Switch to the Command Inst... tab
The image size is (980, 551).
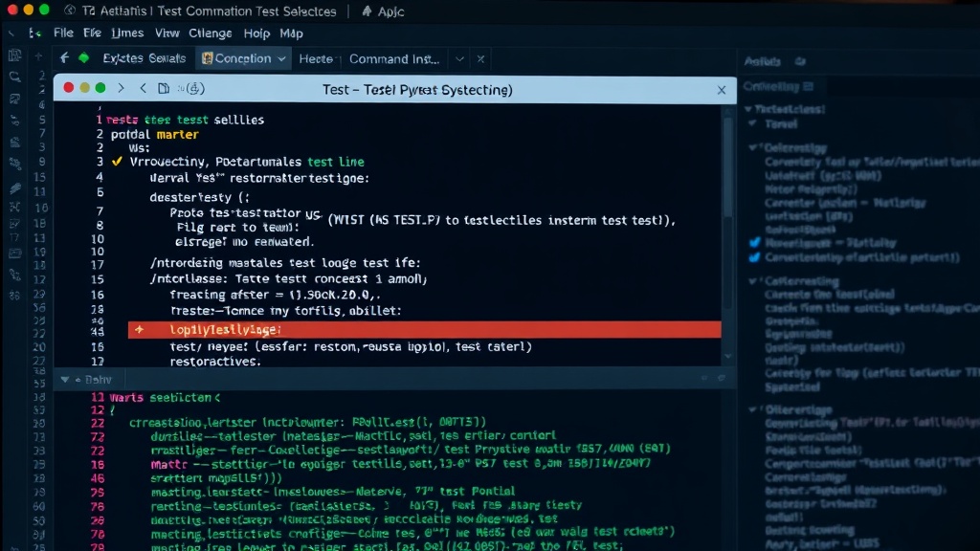click(x=394, y=58)
